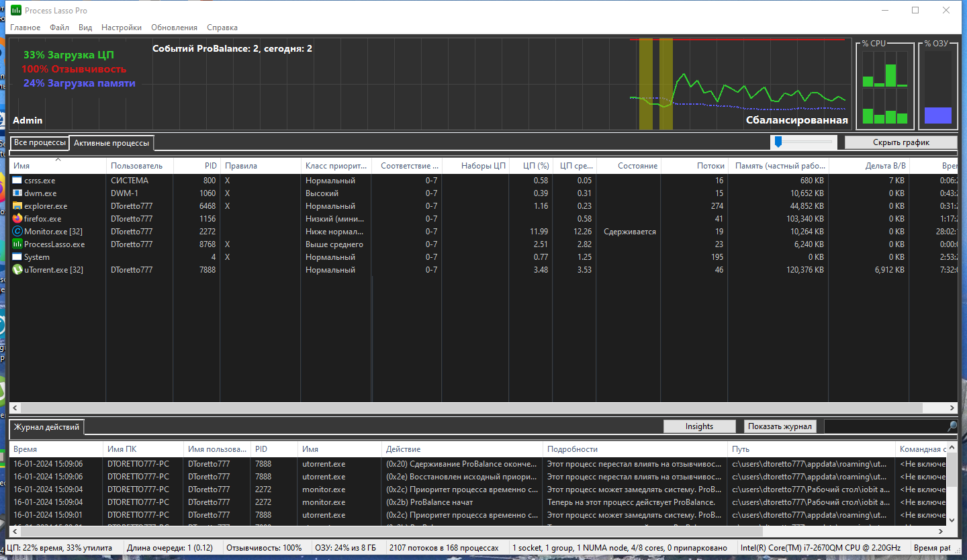
Task: Click the % CPU core bars graph
Action: tap(885, 88)
